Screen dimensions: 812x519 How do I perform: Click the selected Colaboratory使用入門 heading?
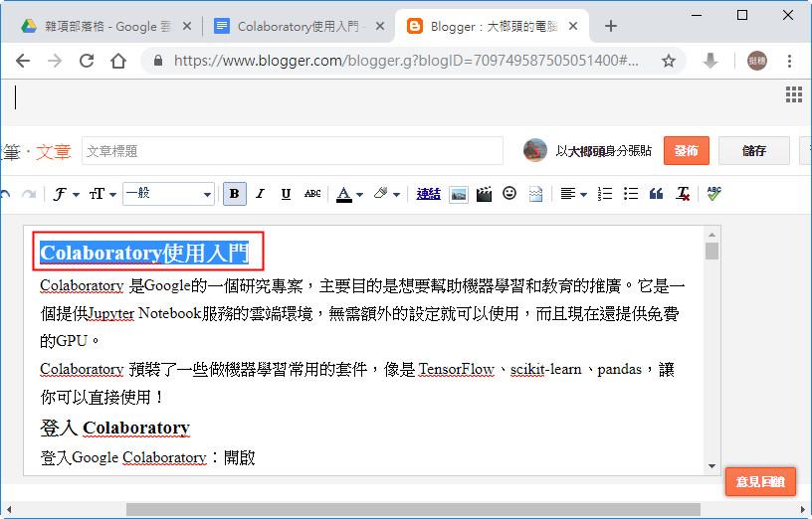point(144,253)
